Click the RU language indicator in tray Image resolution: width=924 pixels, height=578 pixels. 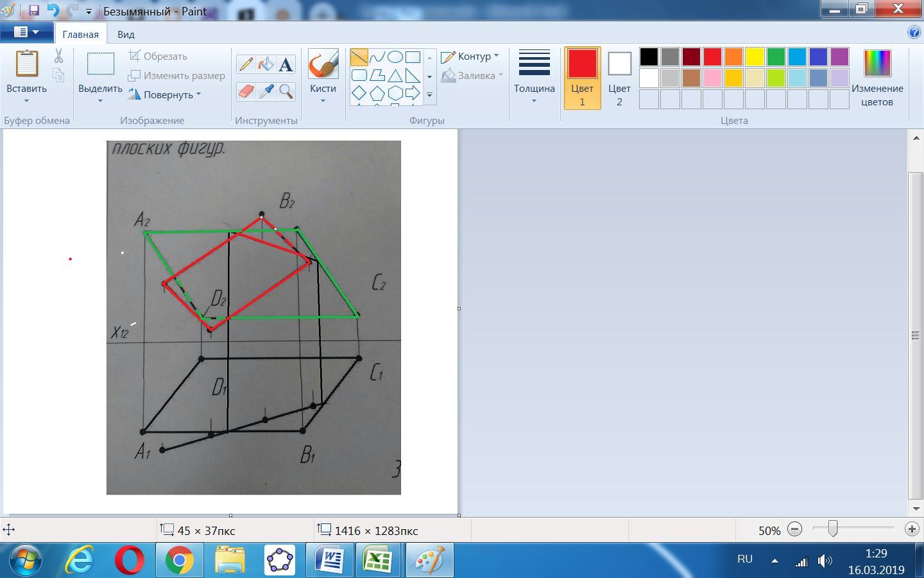click(745, 559)
